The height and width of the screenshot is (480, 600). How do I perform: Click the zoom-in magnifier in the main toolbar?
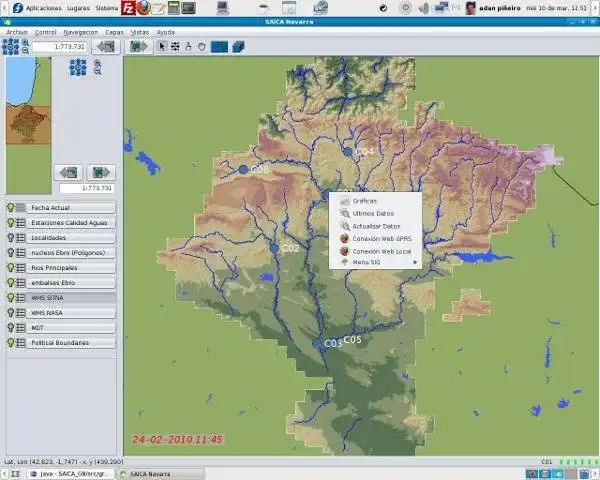(x=25, y=42)
